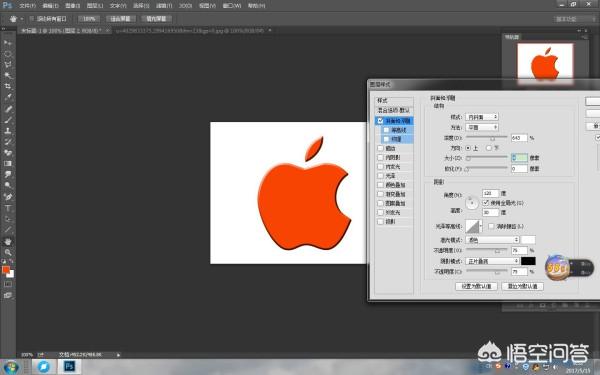Select the Type tool

coord(8,208)
